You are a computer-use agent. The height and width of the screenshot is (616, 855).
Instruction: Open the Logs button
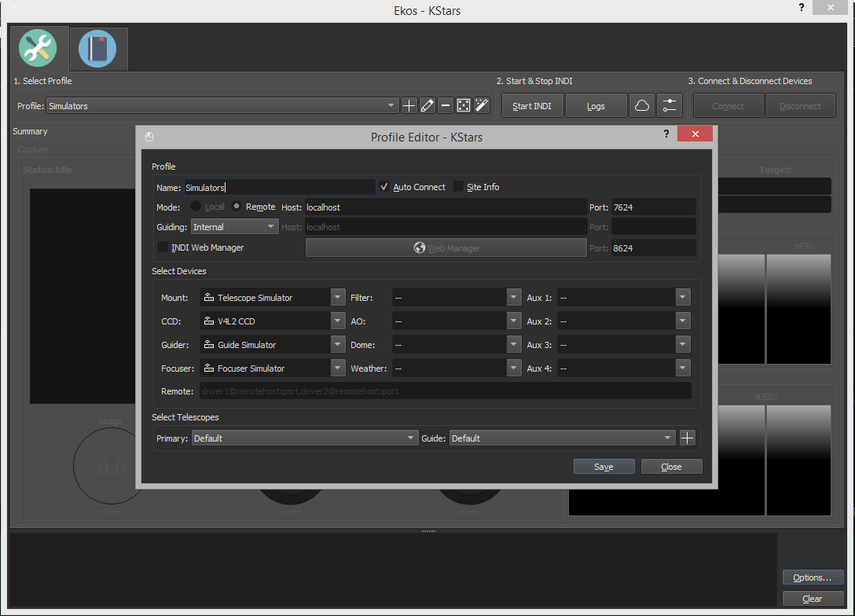click(596, 106)
